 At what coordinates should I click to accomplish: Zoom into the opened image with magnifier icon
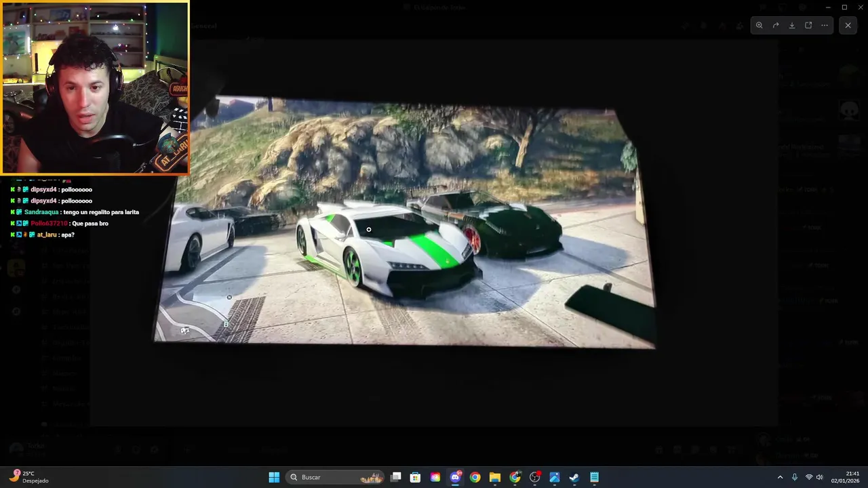coord(759,25)
